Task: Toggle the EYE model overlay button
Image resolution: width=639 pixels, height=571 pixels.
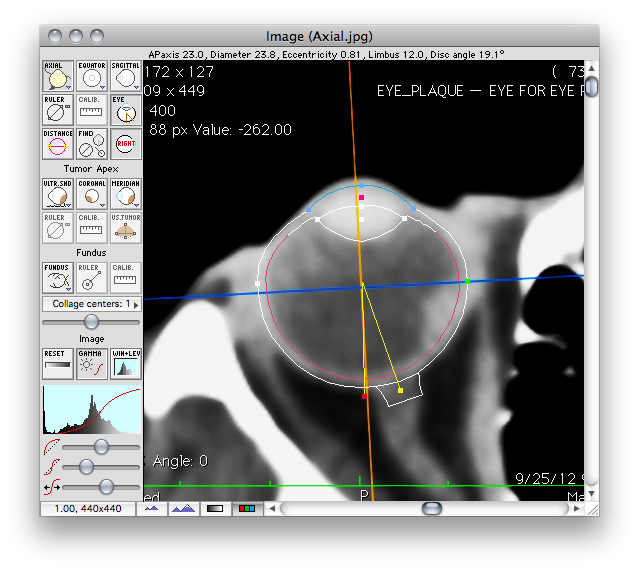Action: click(126, 110)
